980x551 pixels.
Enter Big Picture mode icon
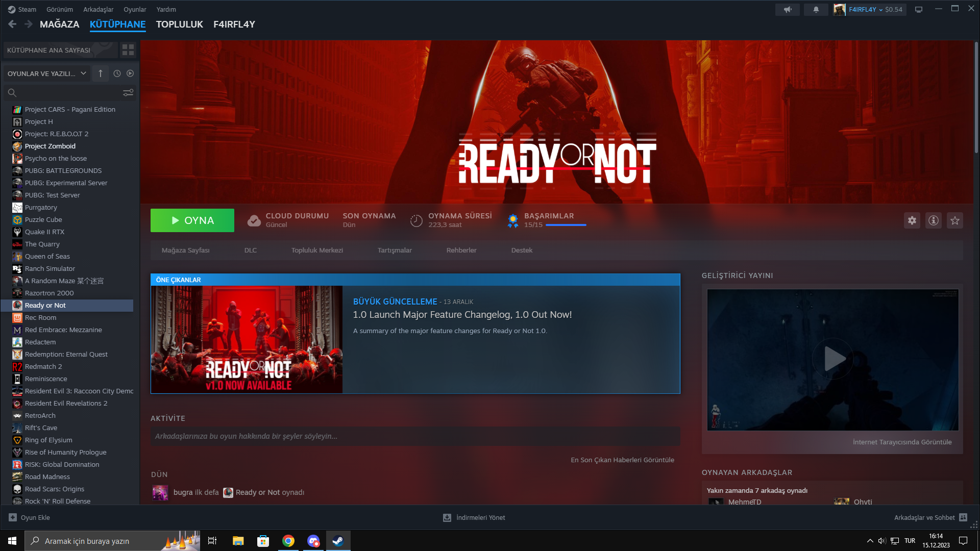[x=919, y=9]
